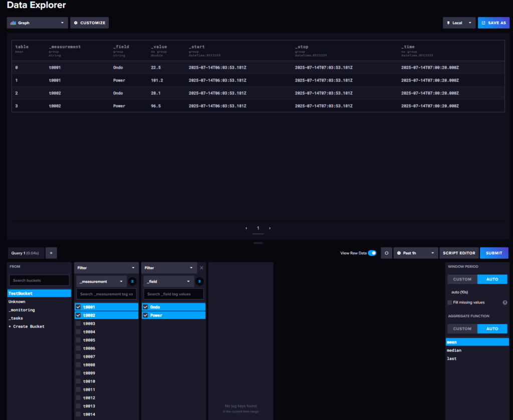The height and width of the screenshot is (420, 513).
Task: Select the TestBucket bucket
Action: tap(39, 293)
